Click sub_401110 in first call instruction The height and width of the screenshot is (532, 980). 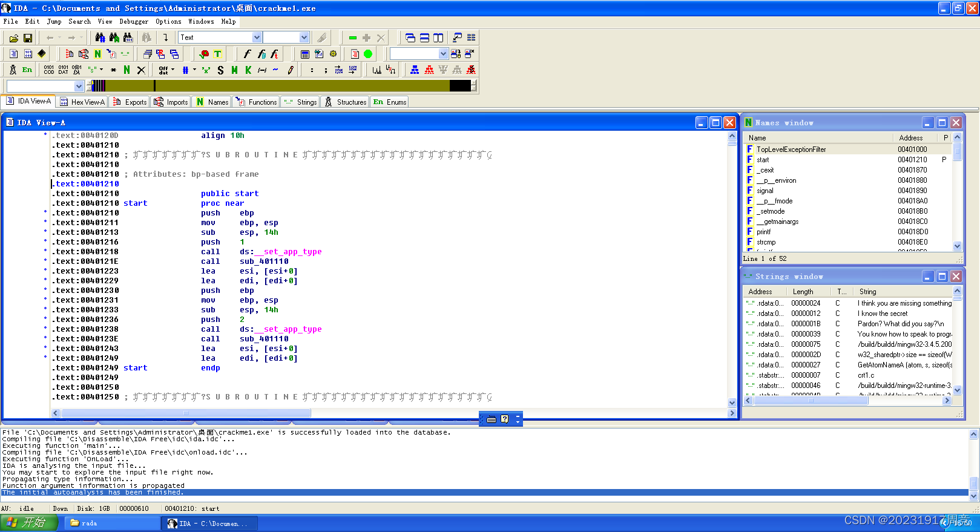coord(264,261)
